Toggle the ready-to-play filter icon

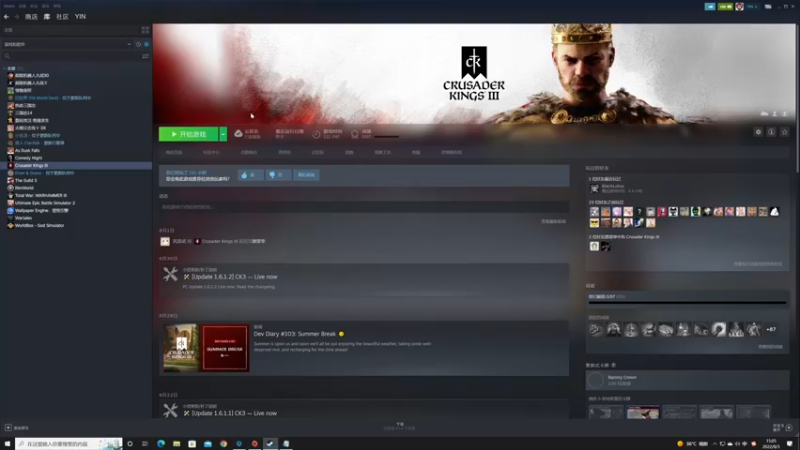(146, 44)
